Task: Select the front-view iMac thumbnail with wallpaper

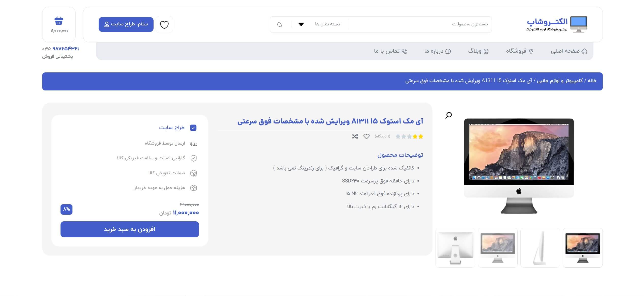Action: 583,248
